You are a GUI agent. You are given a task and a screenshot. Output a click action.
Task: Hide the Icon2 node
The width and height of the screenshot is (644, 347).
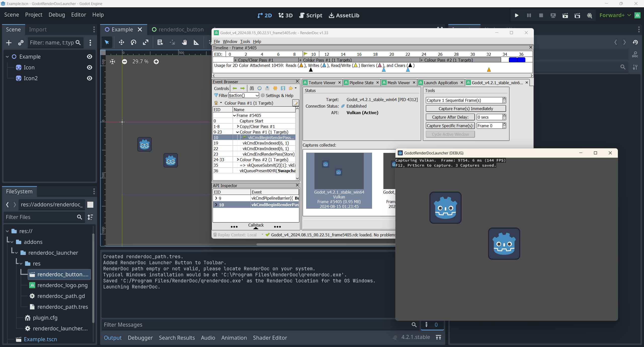point(89,78)
